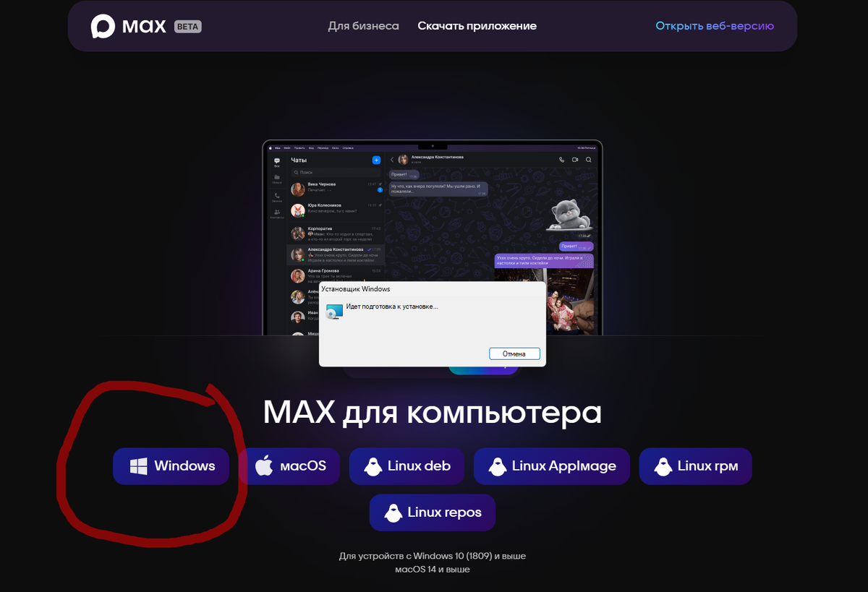Click the Поиск search field in chats
The height and width of the screenshot is (592, 868).
coord(336,173)
